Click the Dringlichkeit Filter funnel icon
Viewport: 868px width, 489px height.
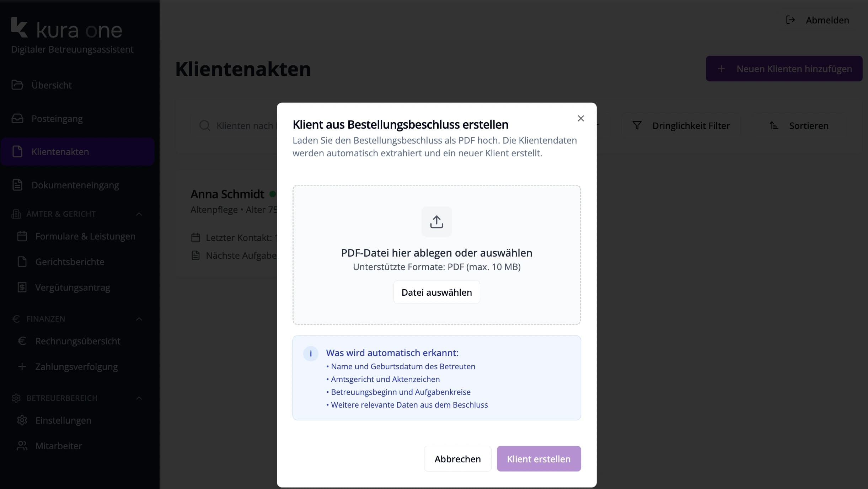(637, 125)
